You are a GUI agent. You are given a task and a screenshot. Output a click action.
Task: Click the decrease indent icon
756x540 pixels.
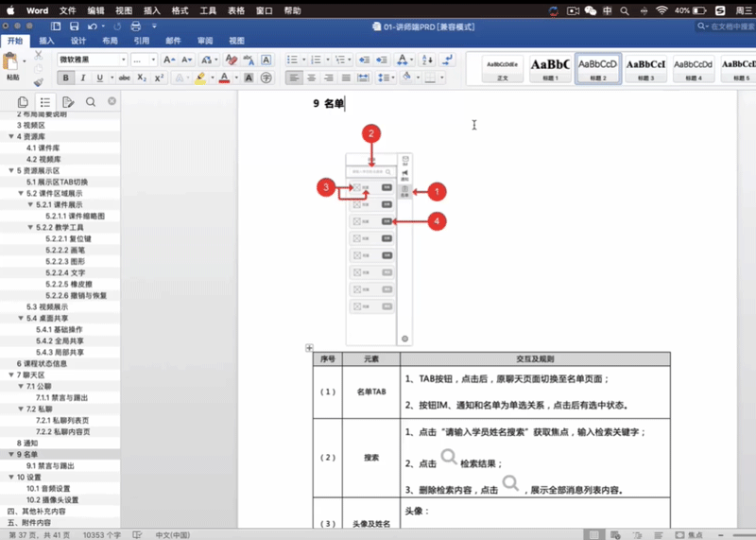[364, 60]
